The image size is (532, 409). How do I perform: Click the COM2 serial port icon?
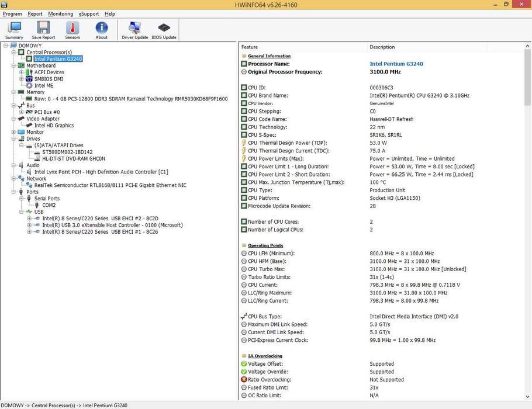pyautogui.click(x=37, y=205)
